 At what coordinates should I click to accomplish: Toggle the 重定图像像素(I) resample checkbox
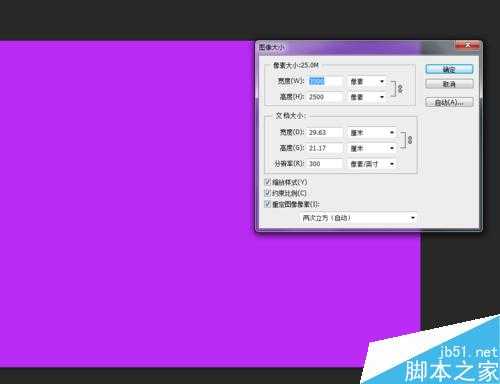267,204
